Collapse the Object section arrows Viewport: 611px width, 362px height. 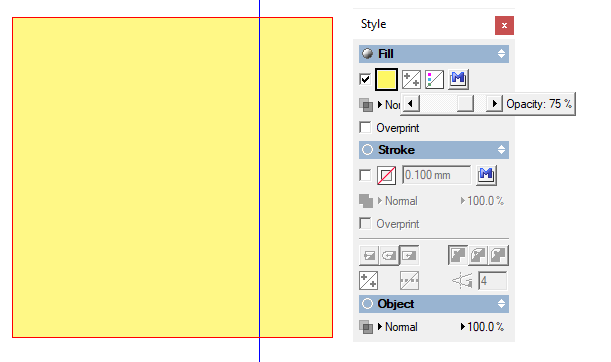point(502,304)
